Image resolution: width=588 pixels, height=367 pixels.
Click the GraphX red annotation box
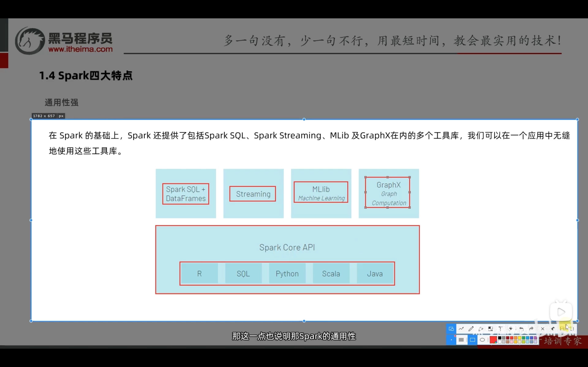click(x=388, y=192)
